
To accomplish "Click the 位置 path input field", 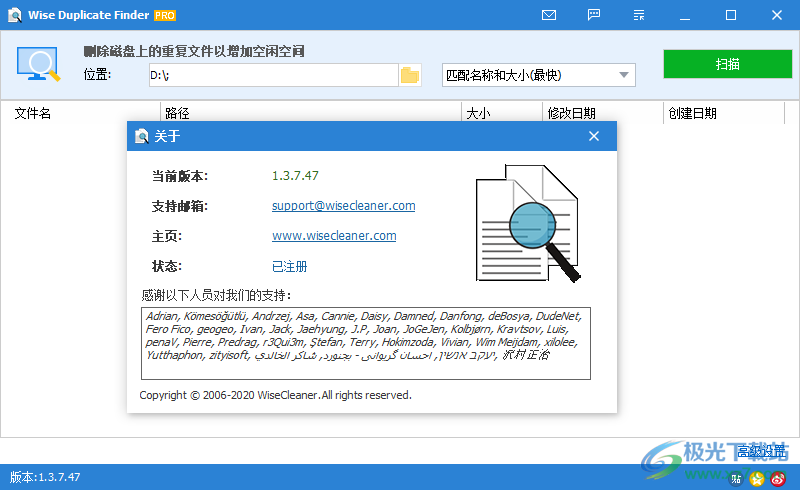I will coord(273,75).
